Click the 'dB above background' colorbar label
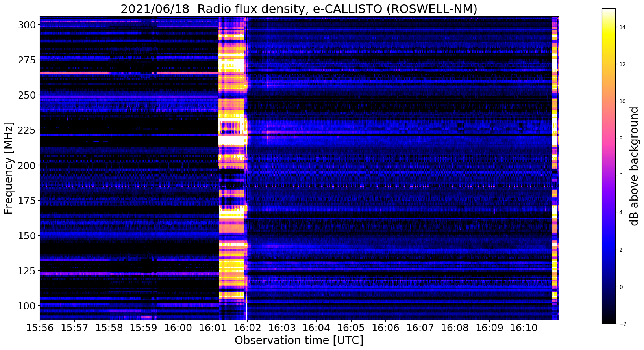The image size is (644, 350). pyautogui.click(x=634, y=166)
